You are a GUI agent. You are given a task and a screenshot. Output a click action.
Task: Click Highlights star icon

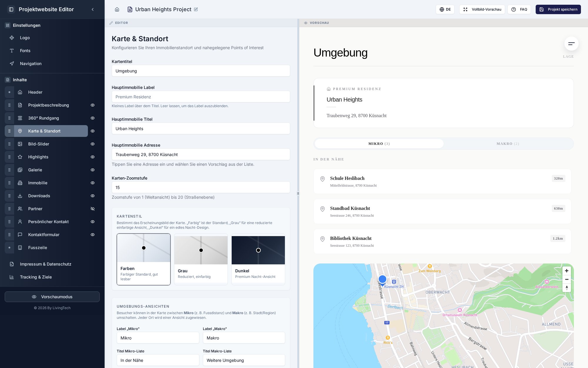[x=20, y=157]
